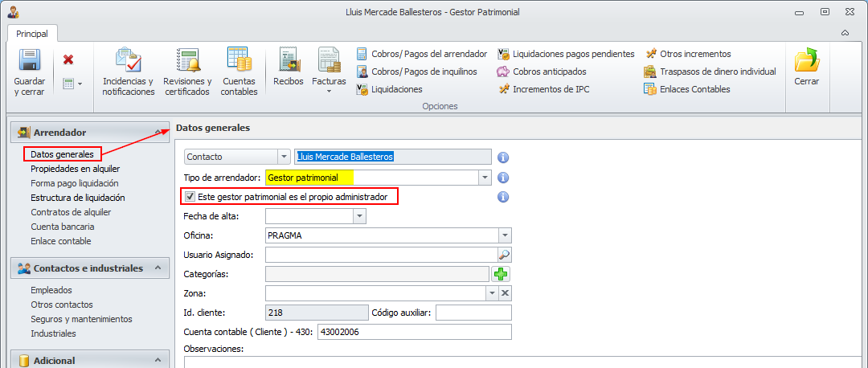The width and height of the screenshot is (868, 368).
Task: Toggle gestor patrimonial es propio administrador
Action: 190,196
